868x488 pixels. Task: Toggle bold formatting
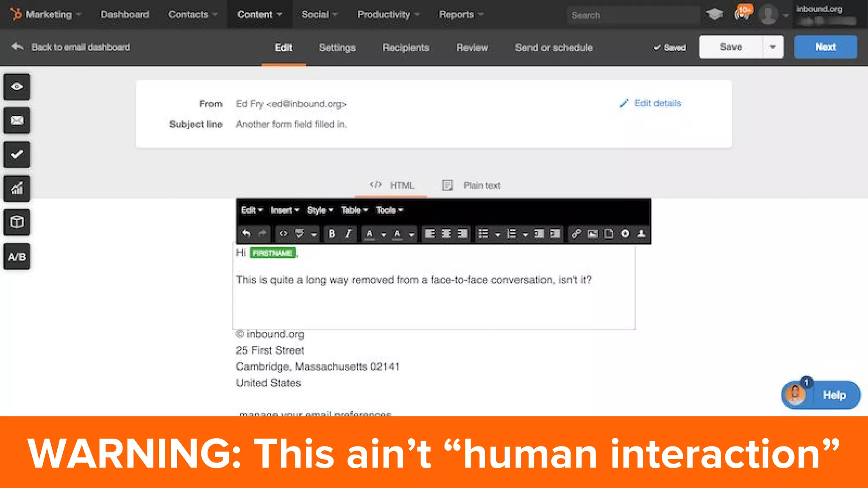coord(332,233)
